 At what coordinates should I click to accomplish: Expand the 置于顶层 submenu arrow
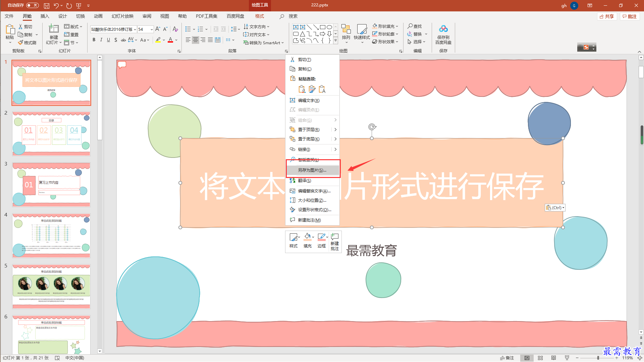coord(335,130)
